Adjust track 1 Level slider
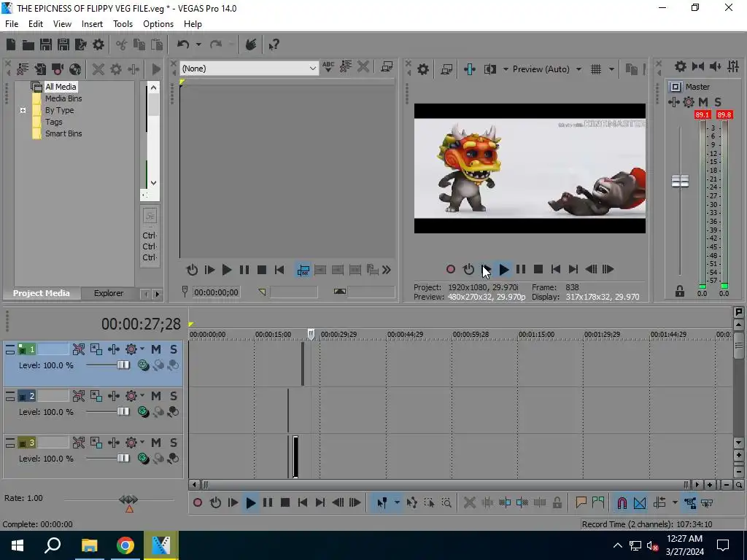This screenshot has height=560, width=747. 123,365
